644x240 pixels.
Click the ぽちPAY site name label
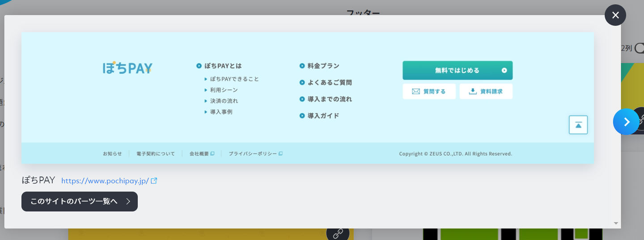pos(38,180)
